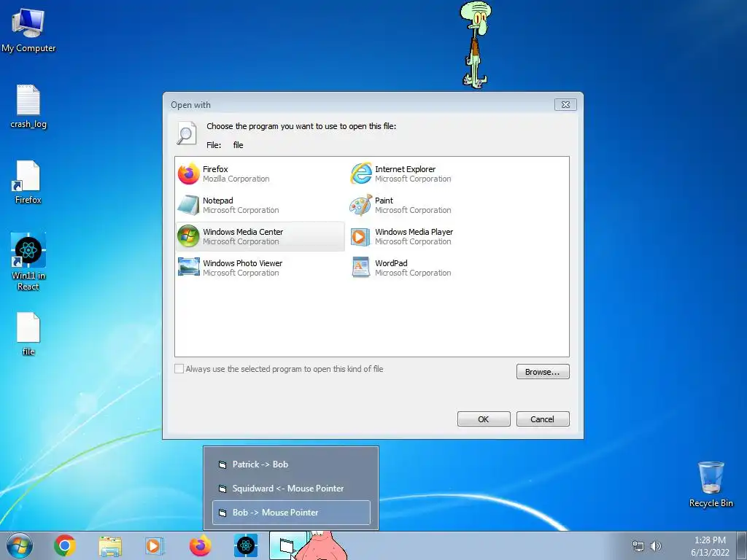
Task: Select Paint as the opening program
Action: tap(432, 205)
